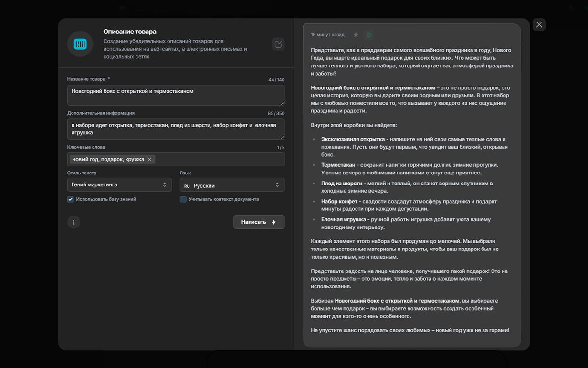
Task: Mark the generated result with the star
Action: [x=356, y=35]
